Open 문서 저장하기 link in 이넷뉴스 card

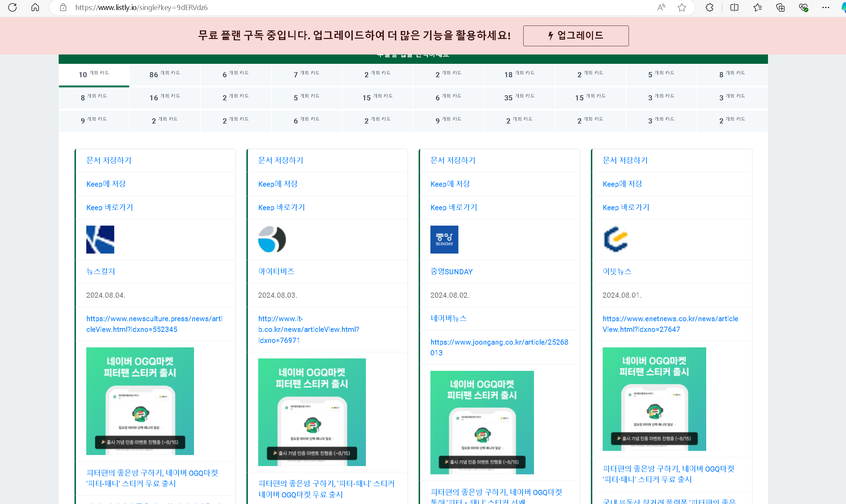point(625,160)
